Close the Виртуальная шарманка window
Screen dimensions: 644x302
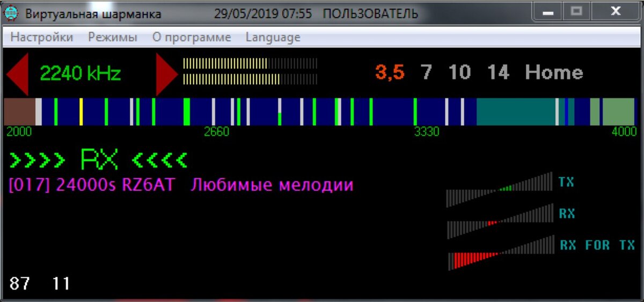point(615,11)
